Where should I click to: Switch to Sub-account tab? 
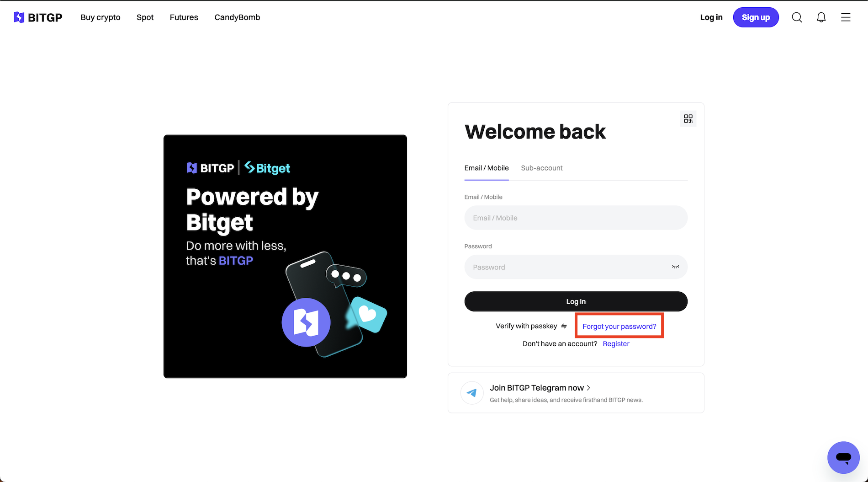tap(542, 168)
